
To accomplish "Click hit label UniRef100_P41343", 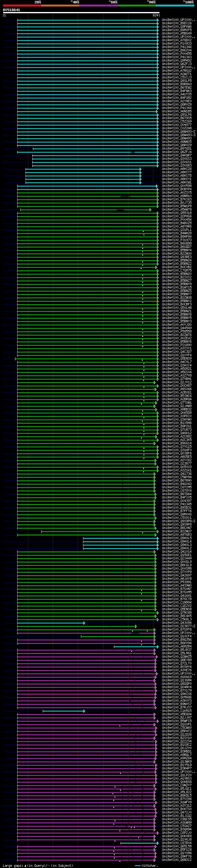I will point(177,57).
